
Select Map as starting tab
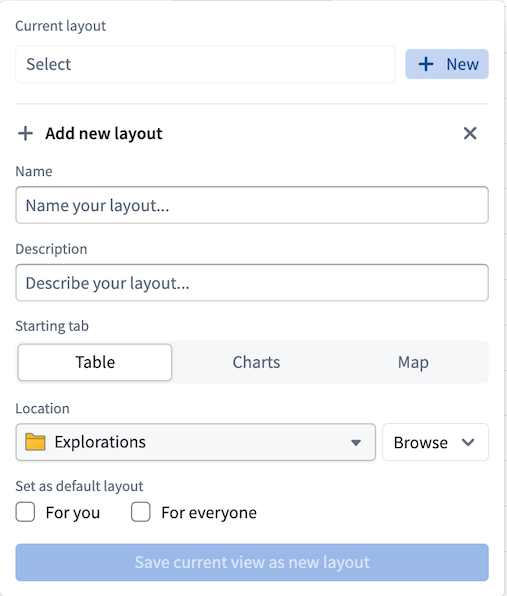(413, 362)
